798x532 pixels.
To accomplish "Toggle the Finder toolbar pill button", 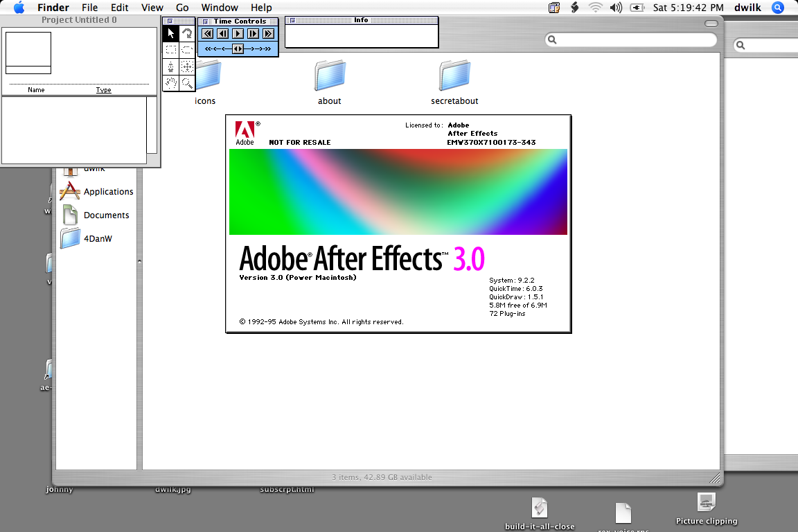I will [x=711, y=24].
